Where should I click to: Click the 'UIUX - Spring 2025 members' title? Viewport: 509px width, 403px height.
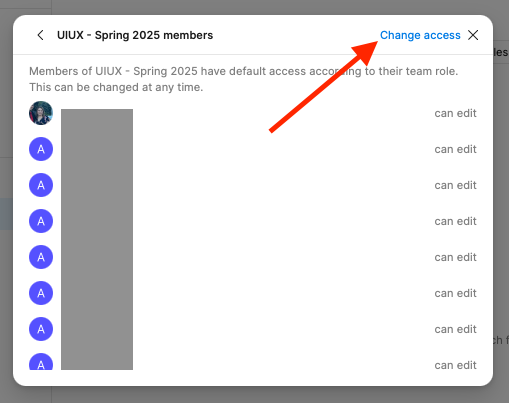pos(135,35)
